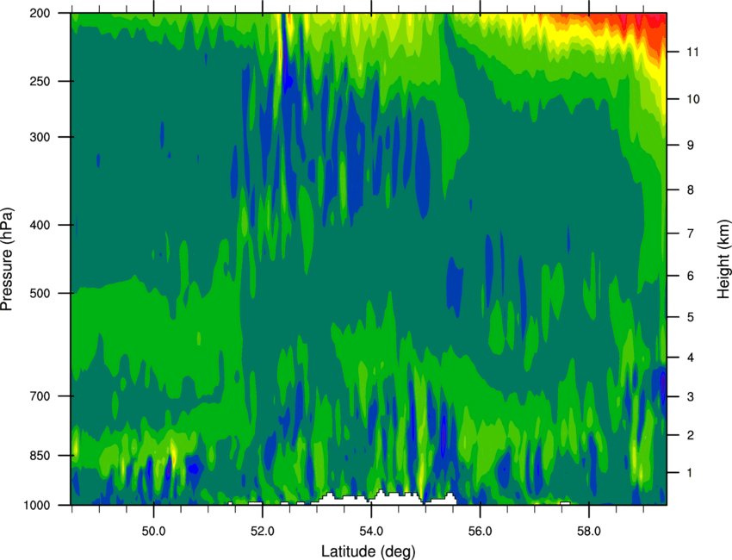Click the 1 km height label
Viewport: 732px width, 560px height.
click(x=691, y=473)
